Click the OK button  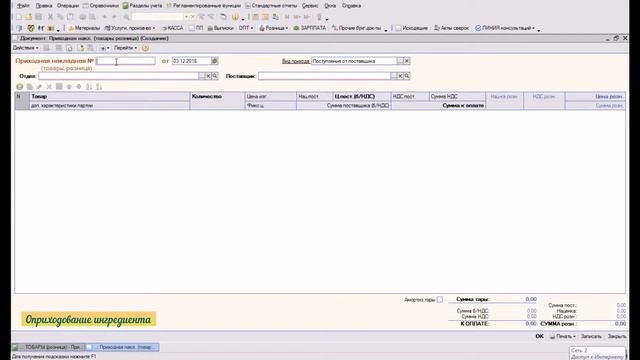[539, 336]
